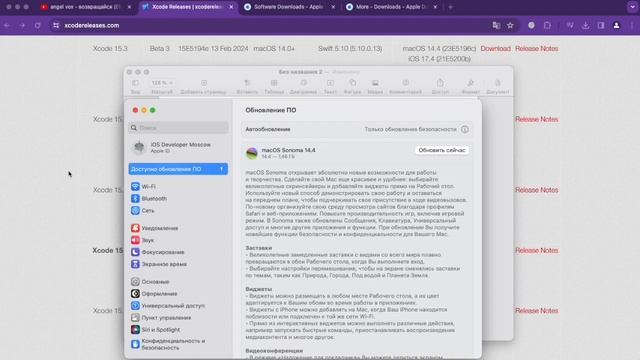Screen dimensions: 640x360
Task: Toggle Chrome side panel icon
Action: pyautogui.click(x=601, y=25)
